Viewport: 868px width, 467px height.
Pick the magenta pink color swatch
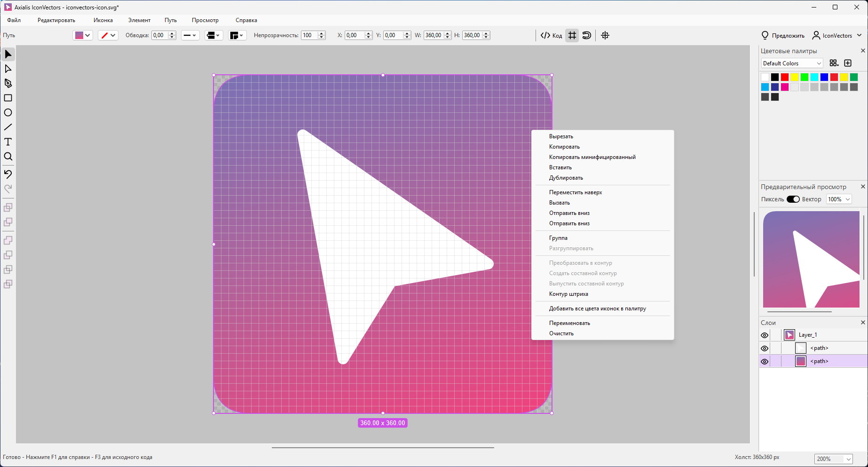pyautogui.click(x=785, y=87)
